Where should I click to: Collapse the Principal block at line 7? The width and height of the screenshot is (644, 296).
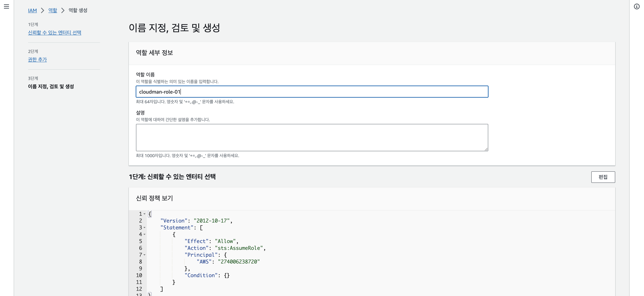144,255
